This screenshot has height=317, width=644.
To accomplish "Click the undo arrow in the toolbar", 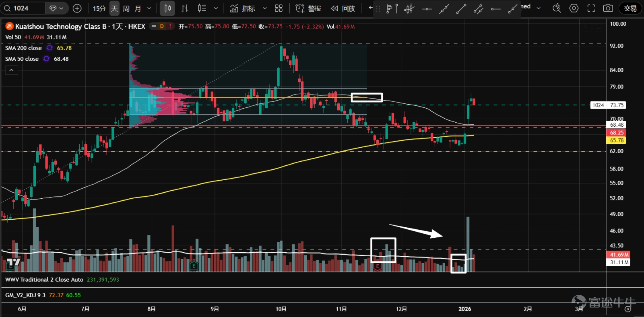I will point(371,8).
